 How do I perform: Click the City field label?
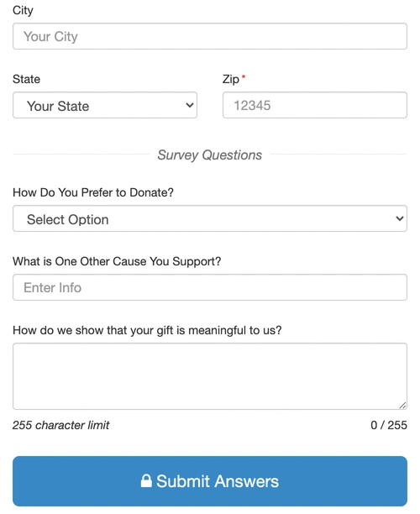click(23, 10)
